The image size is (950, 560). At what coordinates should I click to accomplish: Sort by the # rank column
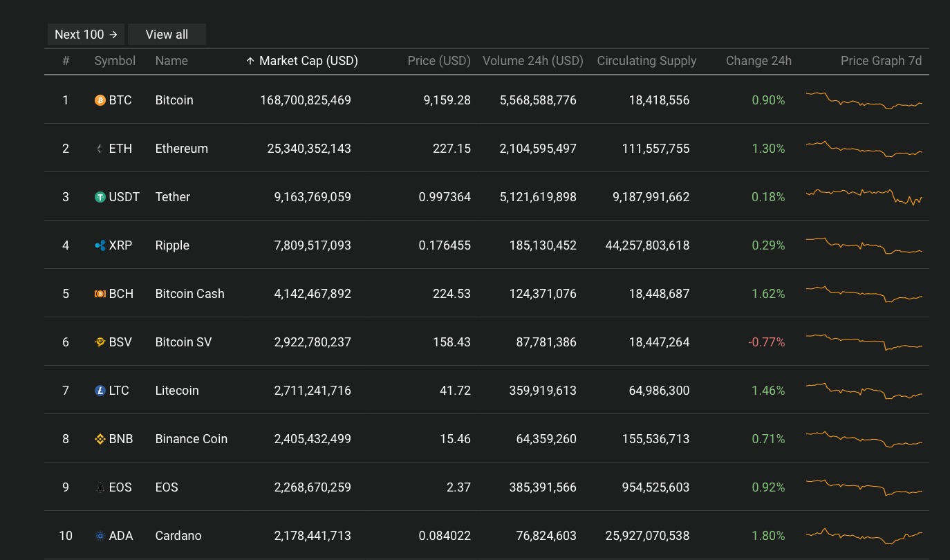pyautogui.click(x=66, y=61)
